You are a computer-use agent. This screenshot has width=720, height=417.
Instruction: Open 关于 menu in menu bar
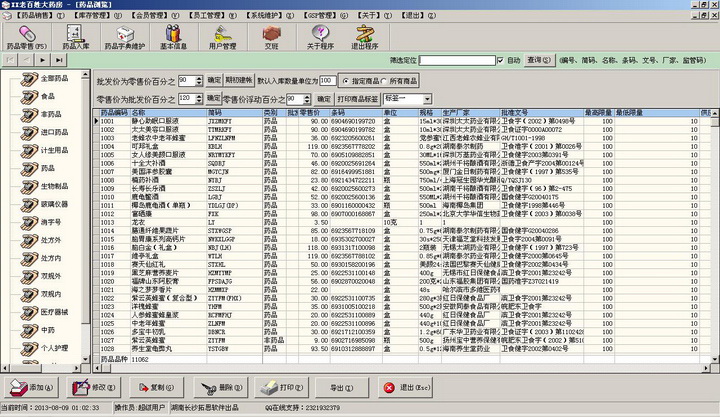pyautogui.click(x=374, y=15)
